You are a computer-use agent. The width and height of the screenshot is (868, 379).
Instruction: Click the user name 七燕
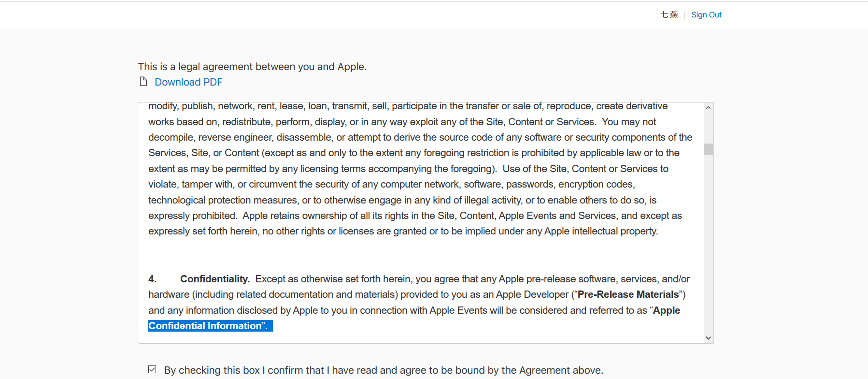click(x=669, y=15)
